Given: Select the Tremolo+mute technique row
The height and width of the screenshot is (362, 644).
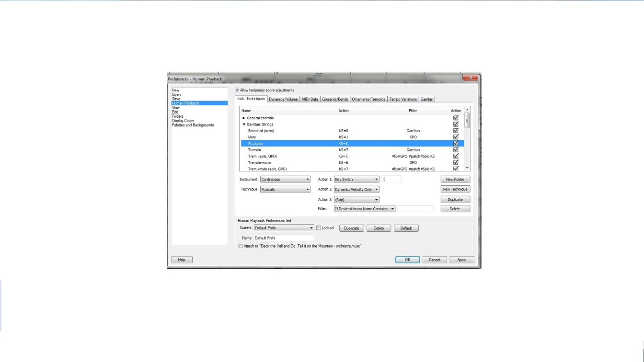Looking at the screenshot, I should [x=352, y=162].
